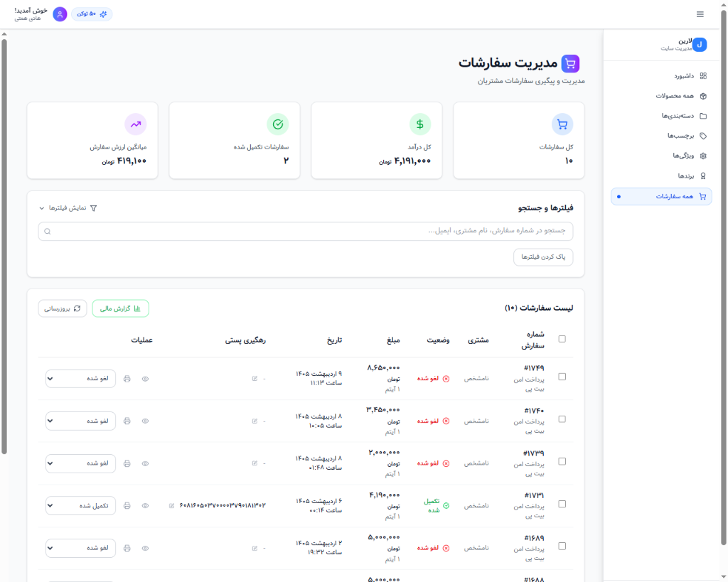
Task: Open status dropdown for order #1739
Action: tap(80, 463)
